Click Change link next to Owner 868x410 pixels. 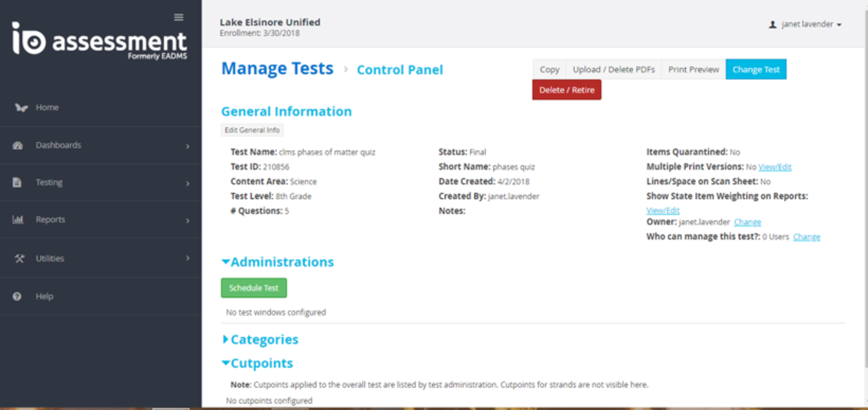[747, 222]
